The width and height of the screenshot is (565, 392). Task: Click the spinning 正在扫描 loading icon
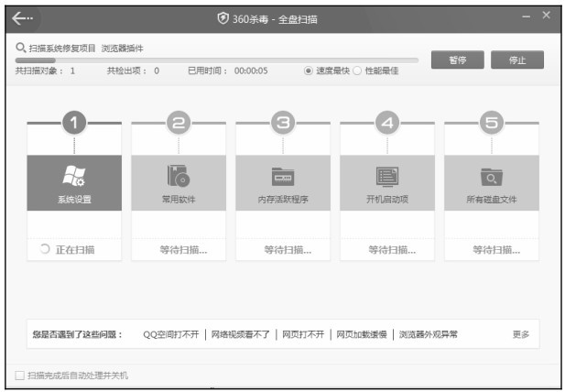45,249
